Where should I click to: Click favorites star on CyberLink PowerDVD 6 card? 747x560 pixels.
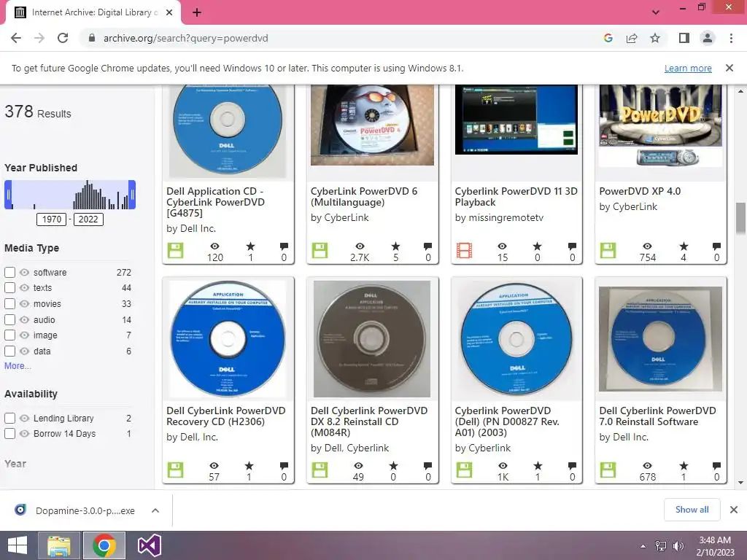tap(395, 246)
